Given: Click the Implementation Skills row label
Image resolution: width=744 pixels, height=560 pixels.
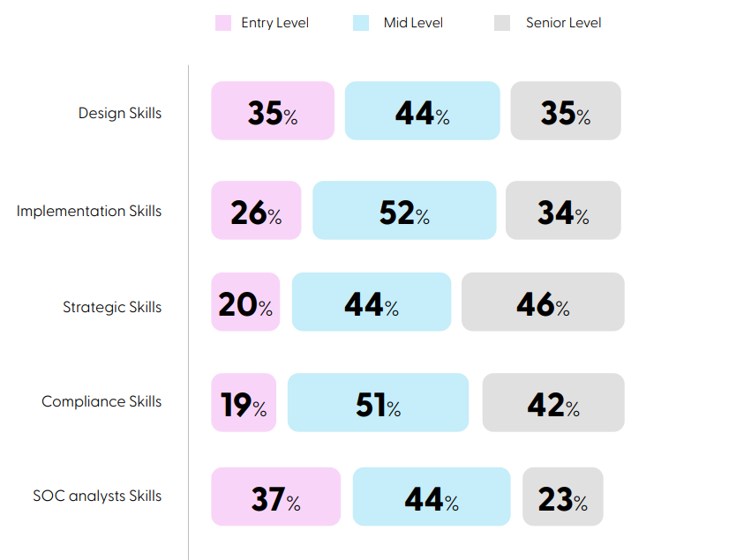Looking at the screenshot, I should 89,211.
